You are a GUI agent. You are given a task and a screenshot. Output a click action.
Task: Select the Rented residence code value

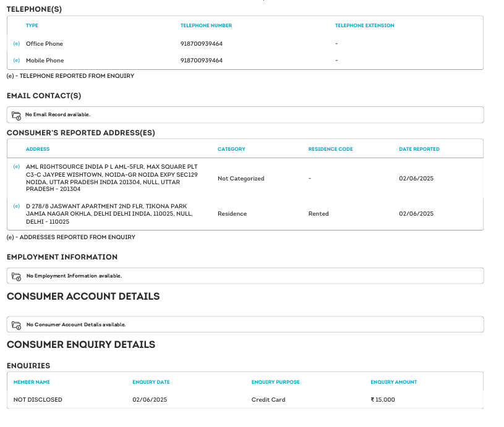(318, 214)
